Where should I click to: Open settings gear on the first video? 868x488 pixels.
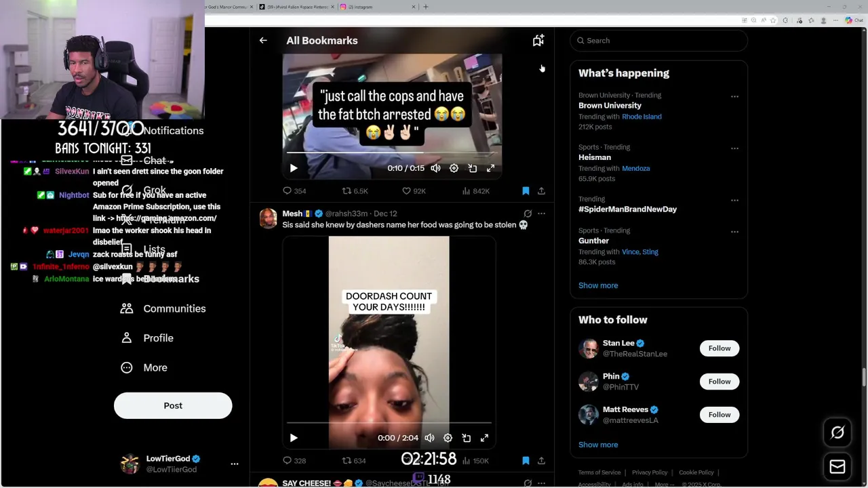click(x=454, y=168)
